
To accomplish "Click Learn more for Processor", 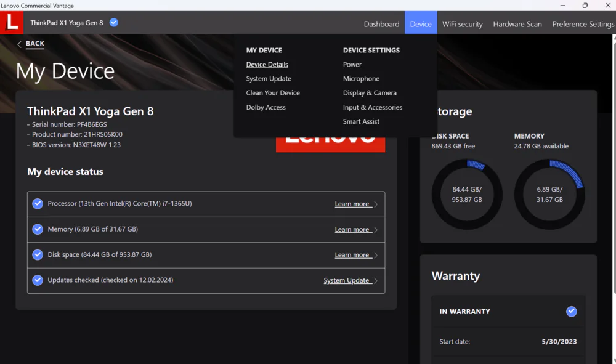I will pos(352,204).
